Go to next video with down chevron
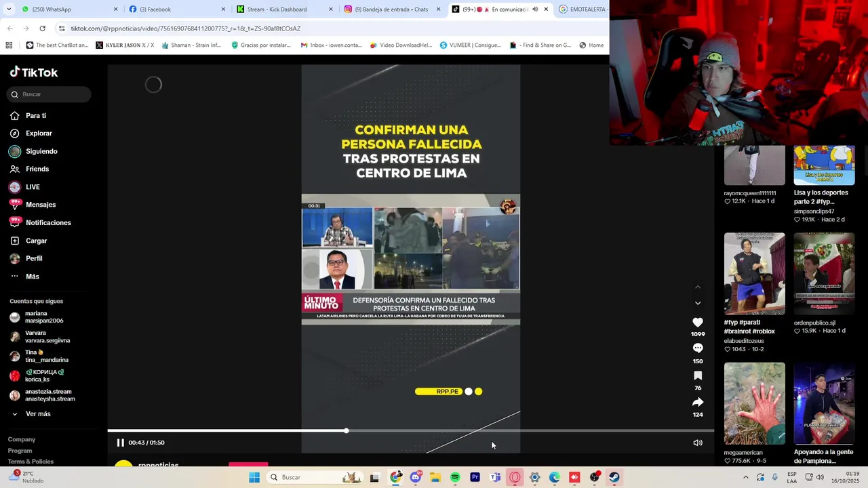The height and width of the screenshot is (488, 868). point(698,303)
